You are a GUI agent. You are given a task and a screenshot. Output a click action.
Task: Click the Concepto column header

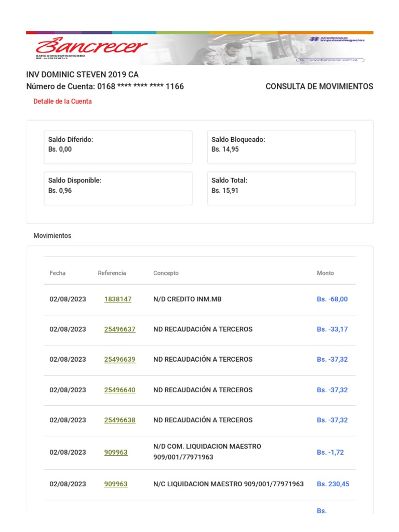point(166,273)
